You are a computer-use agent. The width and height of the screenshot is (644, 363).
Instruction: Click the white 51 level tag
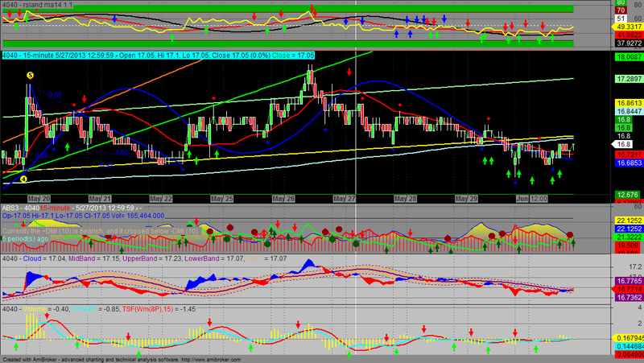pos(621,19)
